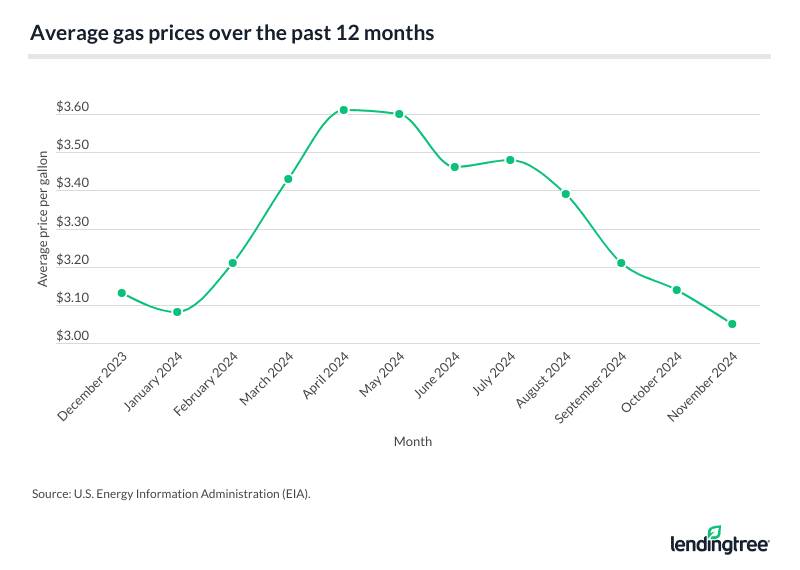Click the March 2024 data point

(288, 179)
